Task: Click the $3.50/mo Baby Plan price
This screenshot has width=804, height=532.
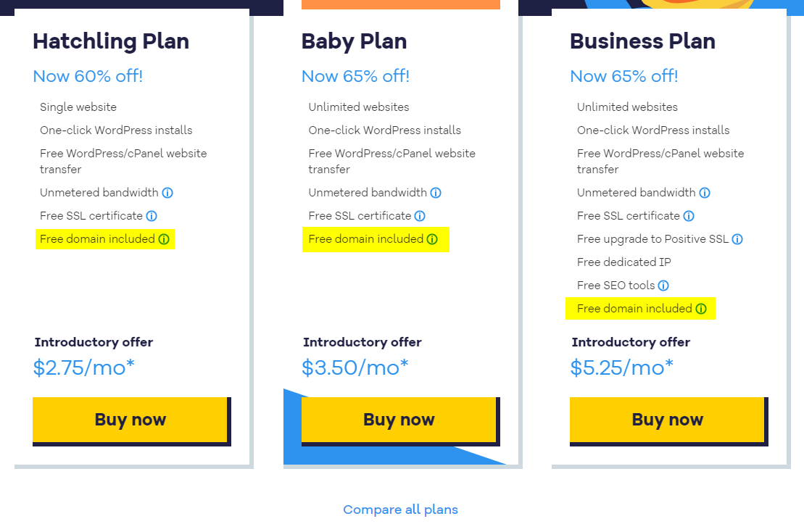Action: tap(355, 367)
